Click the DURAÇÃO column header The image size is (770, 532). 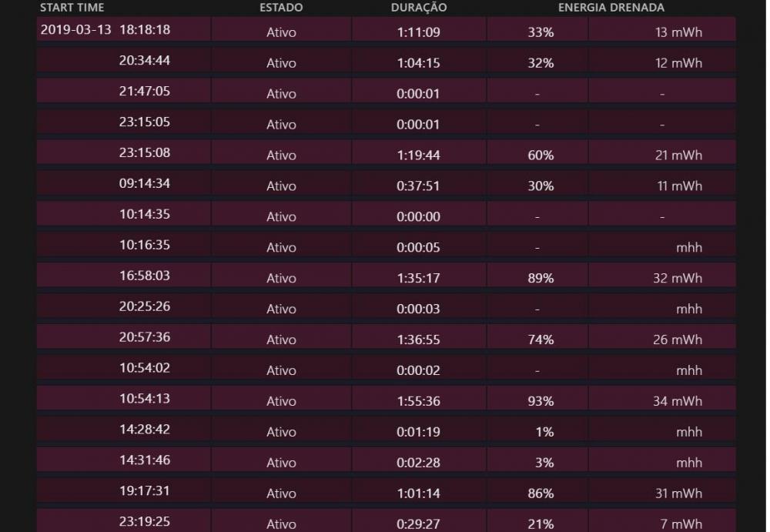tap(419, 8)
